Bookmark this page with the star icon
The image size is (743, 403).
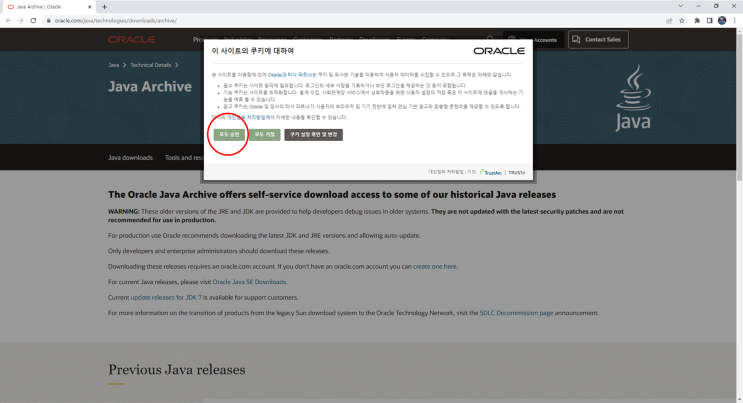pyautogui.click(x=682, y=20)
